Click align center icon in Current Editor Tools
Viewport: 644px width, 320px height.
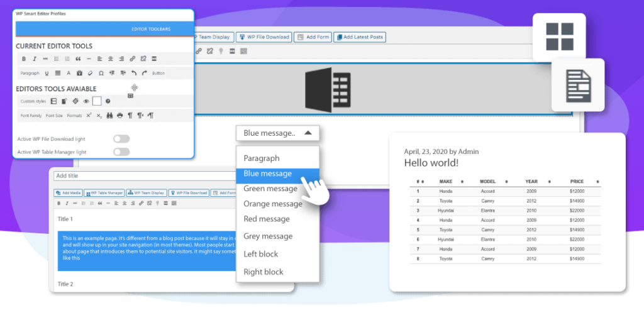[x=111, y=58]
